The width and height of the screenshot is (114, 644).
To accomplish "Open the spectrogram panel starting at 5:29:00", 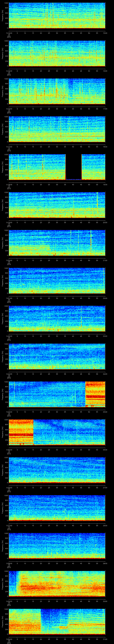I will [57, 584].
